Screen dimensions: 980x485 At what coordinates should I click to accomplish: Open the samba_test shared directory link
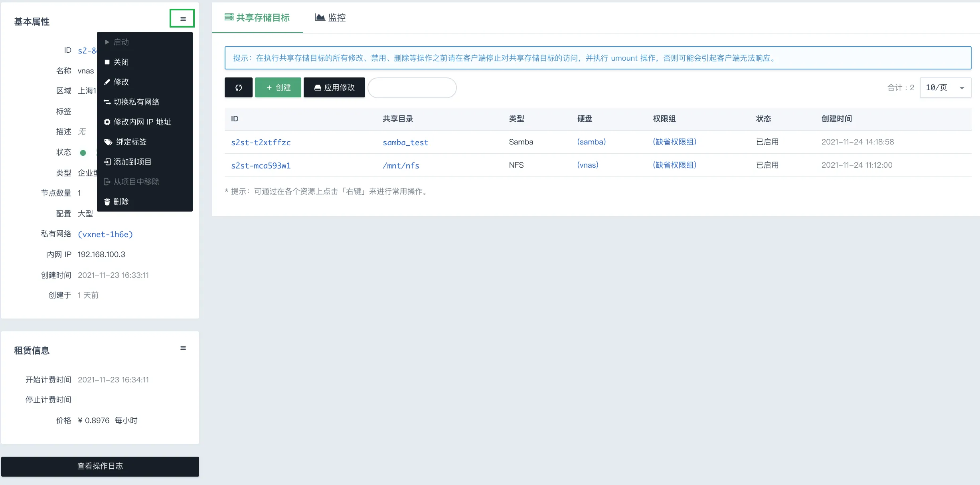coord(405,143)
